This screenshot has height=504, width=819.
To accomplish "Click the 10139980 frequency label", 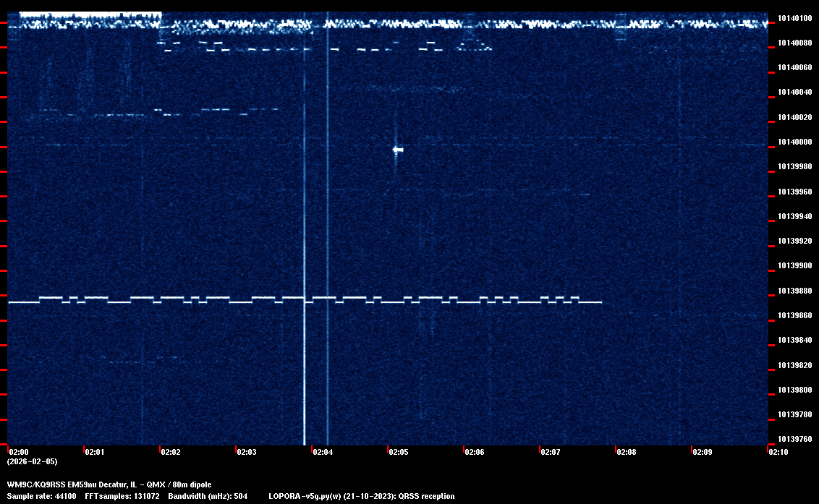I will [795, 166].
